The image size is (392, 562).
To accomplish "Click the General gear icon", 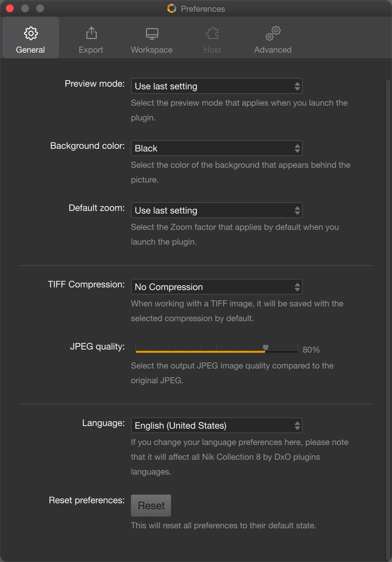I will (x=31, y=33).
